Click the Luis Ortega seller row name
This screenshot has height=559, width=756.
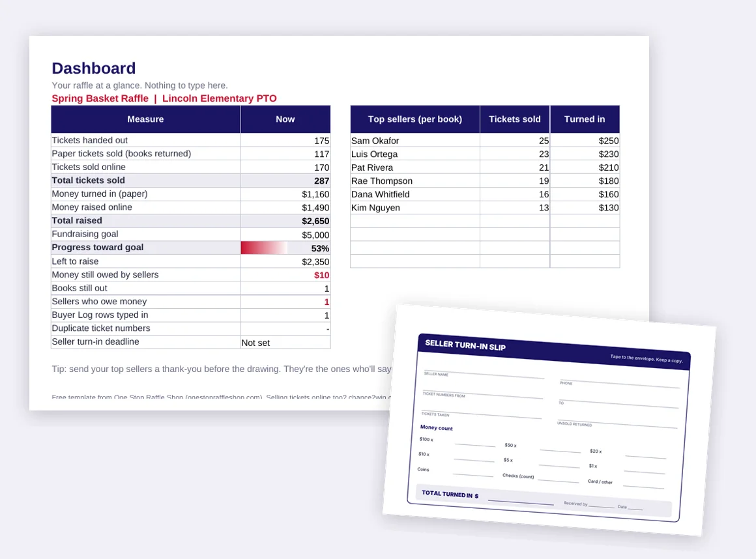(x=374, y=154)
